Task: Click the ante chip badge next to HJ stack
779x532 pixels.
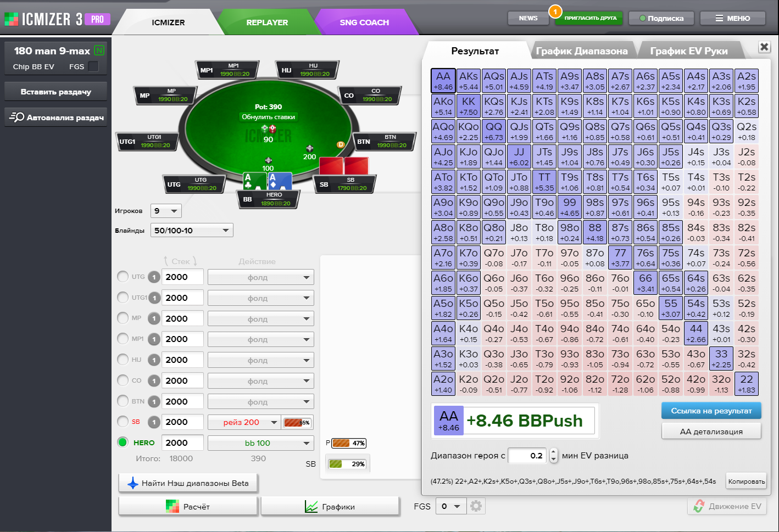Action: pos(154,360)
